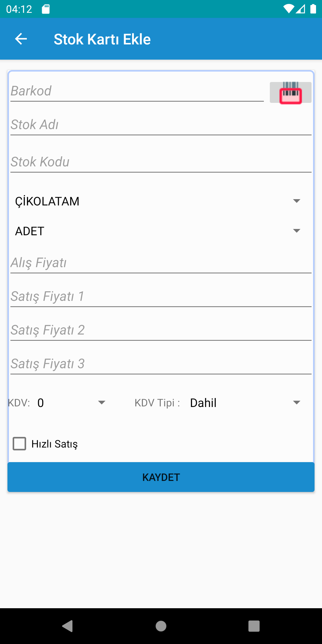Change KDV Tipi from Dahil
322x644 pixels.
[x=245, y=403]
